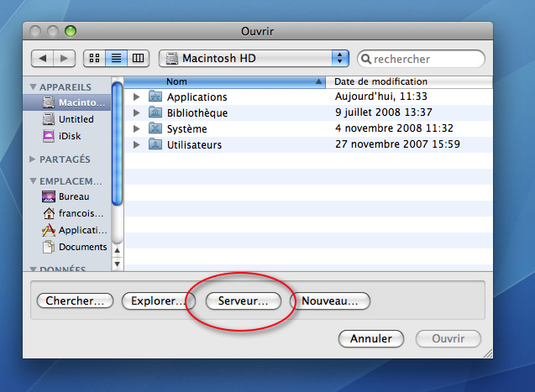Viewport: 535px width, 392px height.
Task: Click the sidebar scroll down arrow
Action: tap(117, 264)
